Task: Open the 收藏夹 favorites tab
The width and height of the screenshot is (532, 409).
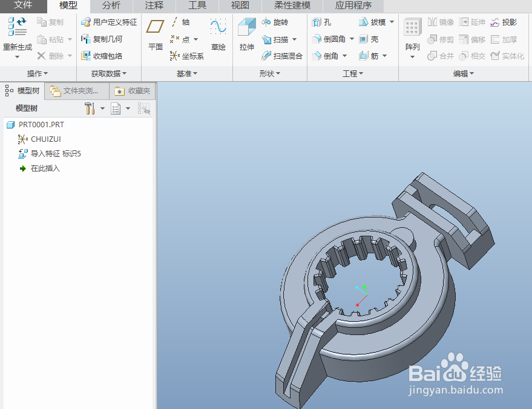Action: point(133,91)
